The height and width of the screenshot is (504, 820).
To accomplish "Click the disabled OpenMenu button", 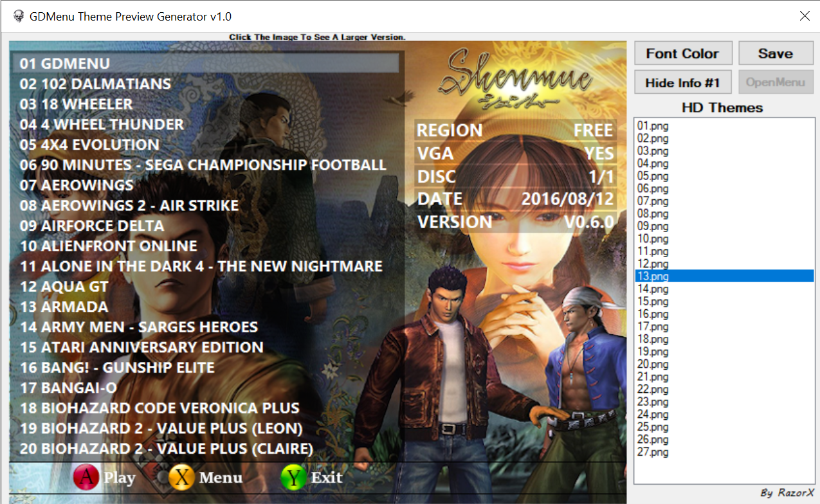I will (776, 82).
